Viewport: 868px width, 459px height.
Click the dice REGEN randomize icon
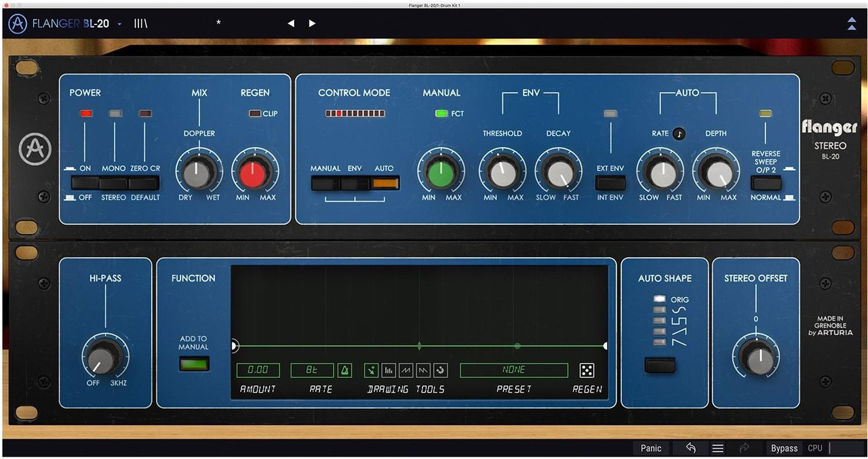(x=587, y=370)
